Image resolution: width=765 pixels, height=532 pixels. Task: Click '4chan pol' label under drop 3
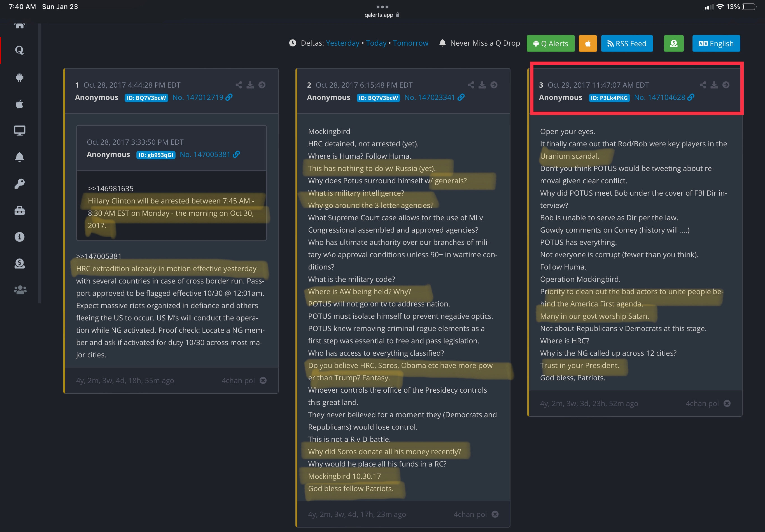702,404
